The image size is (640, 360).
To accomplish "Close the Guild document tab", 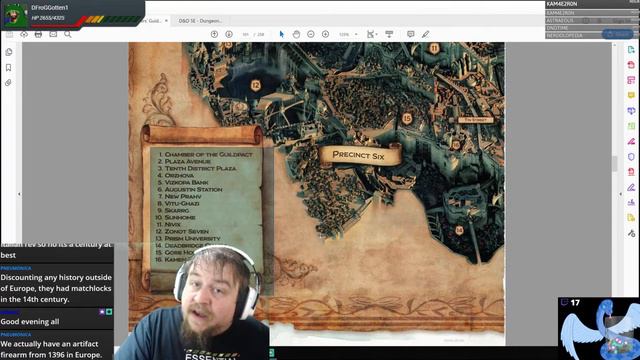I will coord(166,20).
